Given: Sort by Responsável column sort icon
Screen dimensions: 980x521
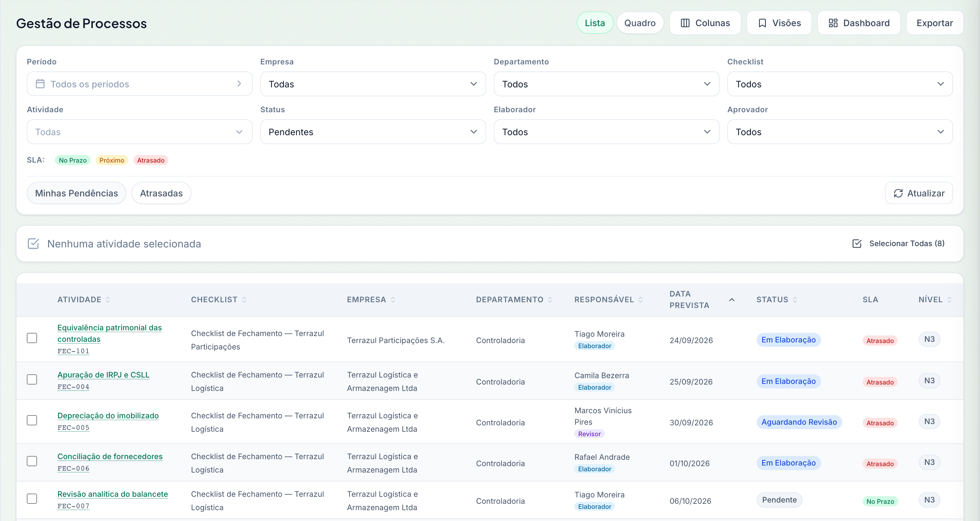Looking at the screenshot, I should click(641, 300).
